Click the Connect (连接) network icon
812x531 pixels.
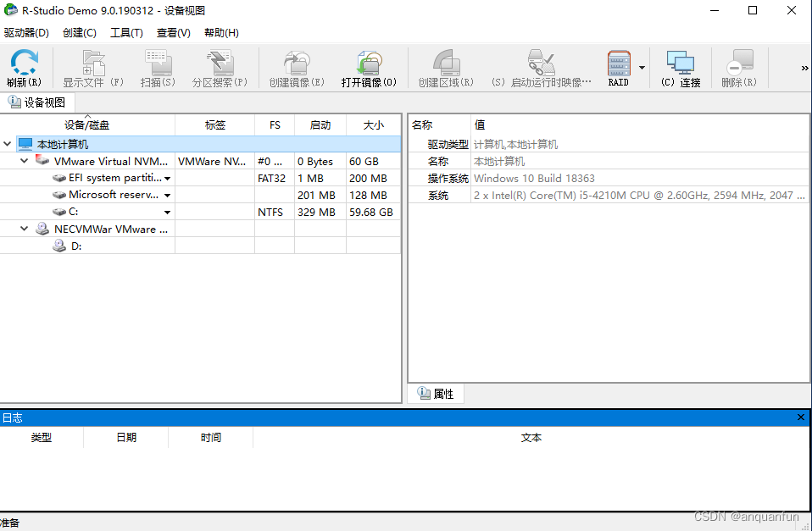coord(681,64)
